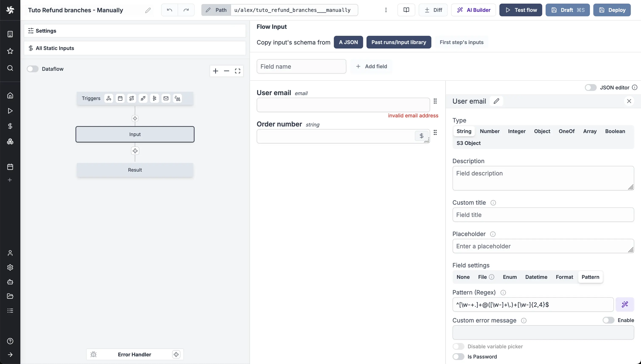Toggle the JSON editor switch

point(590,88)
